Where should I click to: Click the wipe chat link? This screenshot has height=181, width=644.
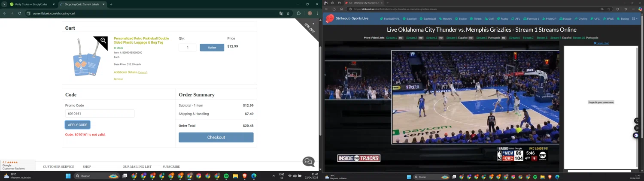(601, 43)
